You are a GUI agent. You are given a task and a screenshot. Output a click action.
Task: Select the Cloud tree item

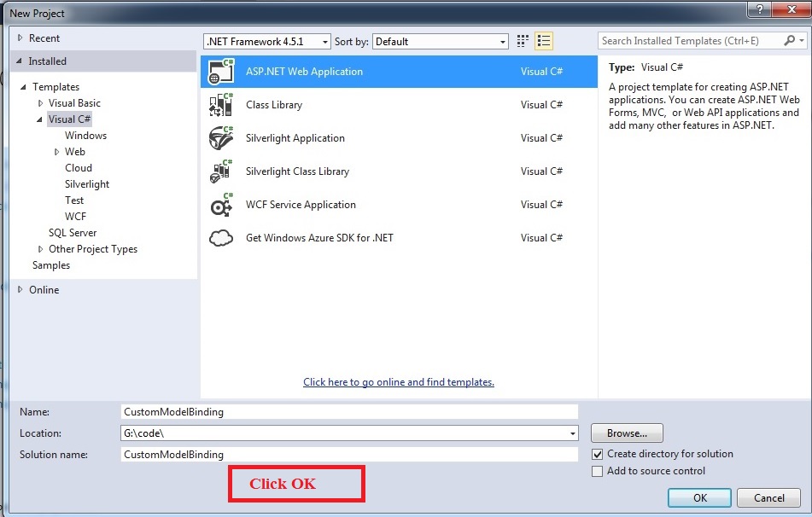coord(79,168)
